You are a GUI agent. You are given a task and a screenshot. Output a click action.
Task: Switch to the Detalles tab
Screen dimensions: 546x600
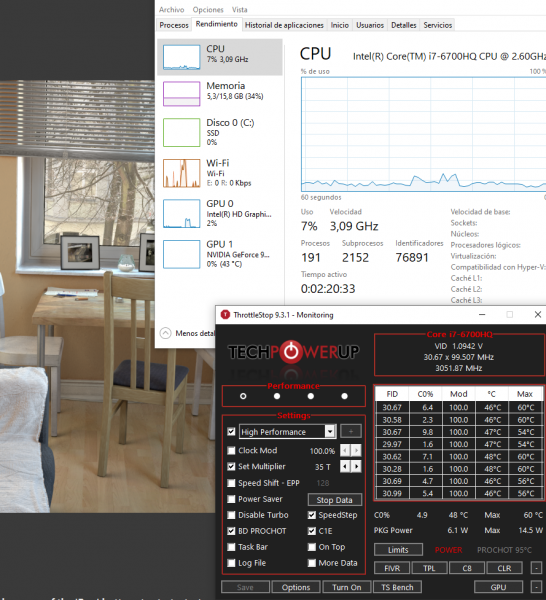403,25
